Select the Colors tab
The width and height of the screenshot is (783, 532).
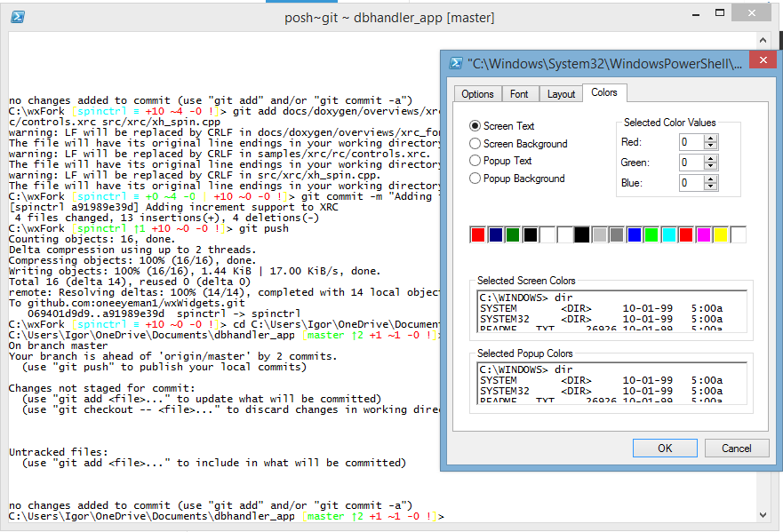[x=604, y=92]
